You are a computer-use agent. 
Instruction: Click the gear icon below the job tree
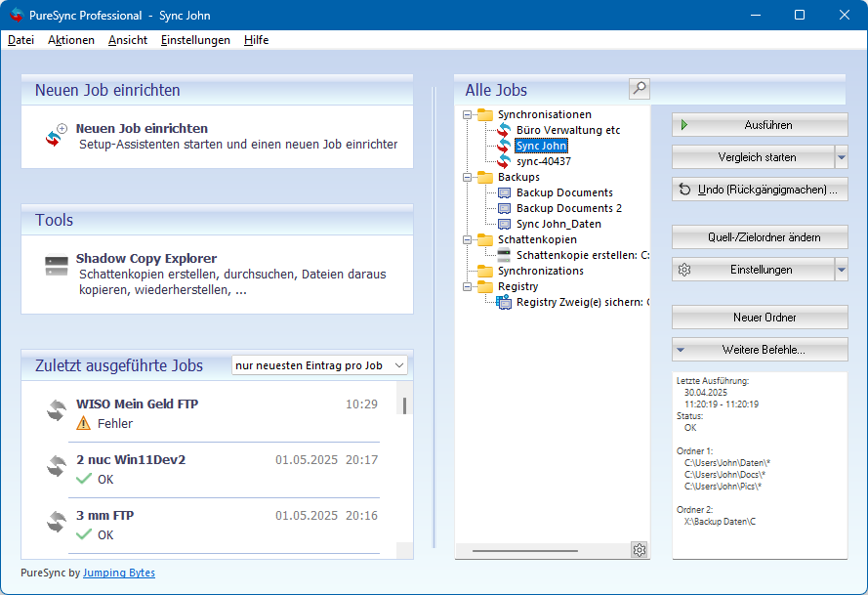coord(639,550)
